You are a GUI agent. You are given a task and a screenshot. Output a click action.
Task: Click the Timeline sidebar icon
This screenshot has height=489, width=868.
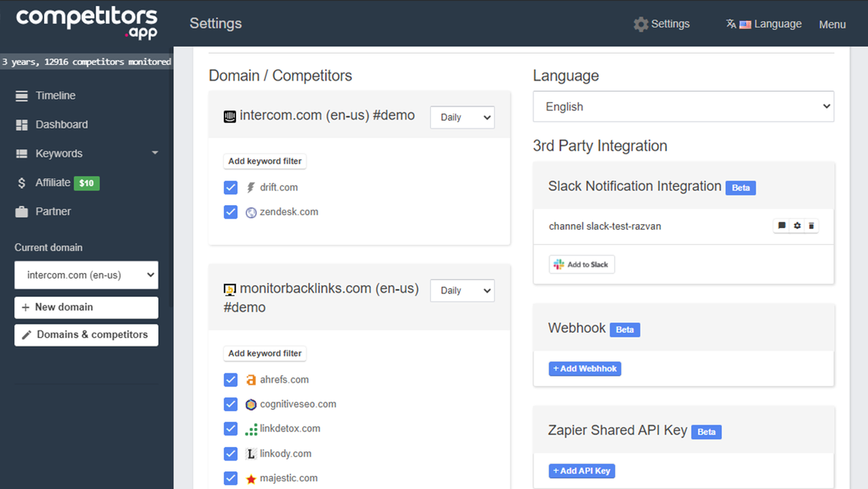tap(22, 96)
